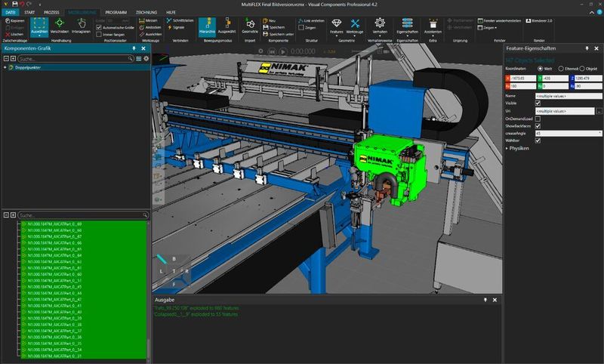Switch to the PROZESS tab
The image size is (604, 364).
point(51,12)
